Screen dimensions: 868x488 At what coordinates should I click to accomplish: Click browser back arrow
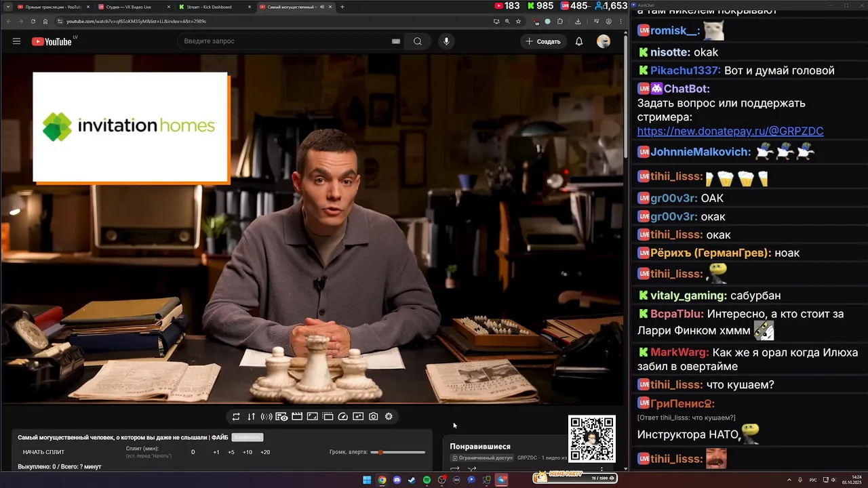[x=9, y=21]
